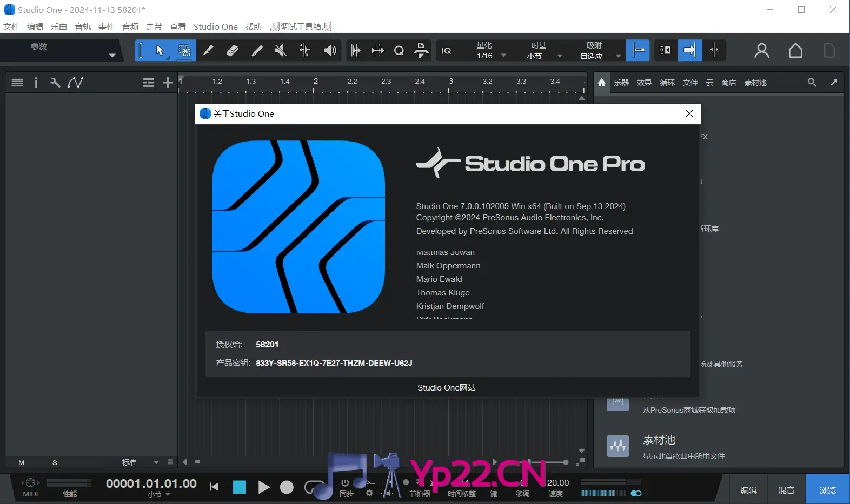The width and height of the screenshot is (850, 504).
Task: Switch to the 乐器 browser tab
Action: (621, 83)
